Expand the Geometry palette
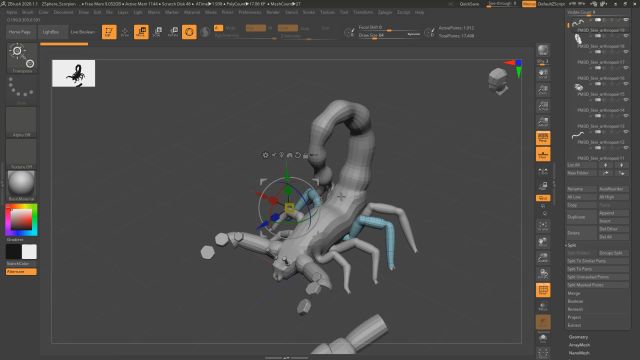640x360 pixels. tap(578, 337)
